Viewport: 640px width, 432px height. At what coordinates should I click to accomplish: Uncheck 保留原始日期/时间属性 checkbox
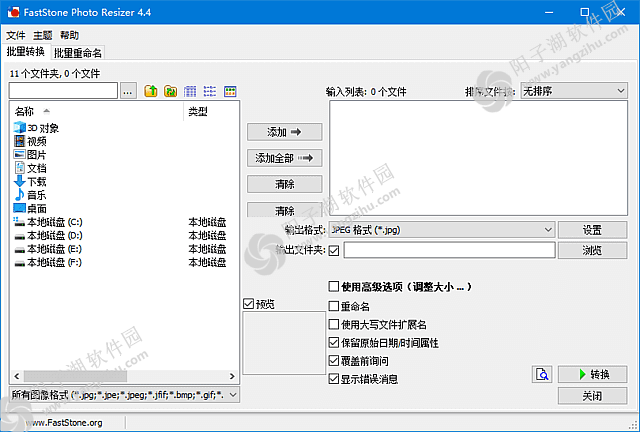pos(334,342)
